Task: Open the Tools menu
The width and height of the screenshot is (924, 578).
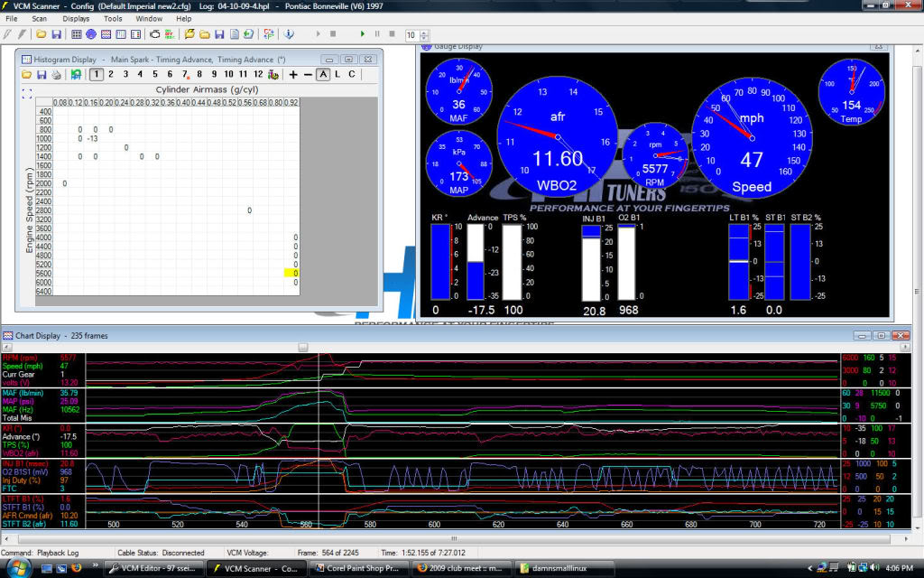Action: (x=113, y=18)
